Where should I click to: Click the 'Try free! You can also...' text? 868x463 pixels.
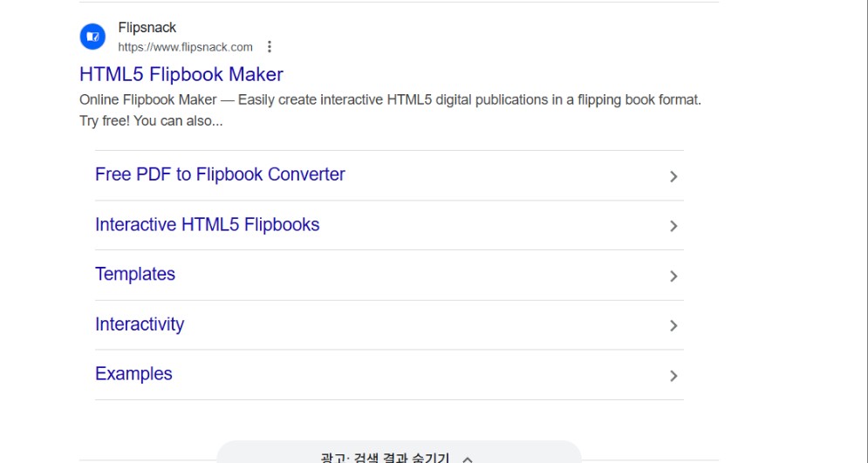(150, 121)
